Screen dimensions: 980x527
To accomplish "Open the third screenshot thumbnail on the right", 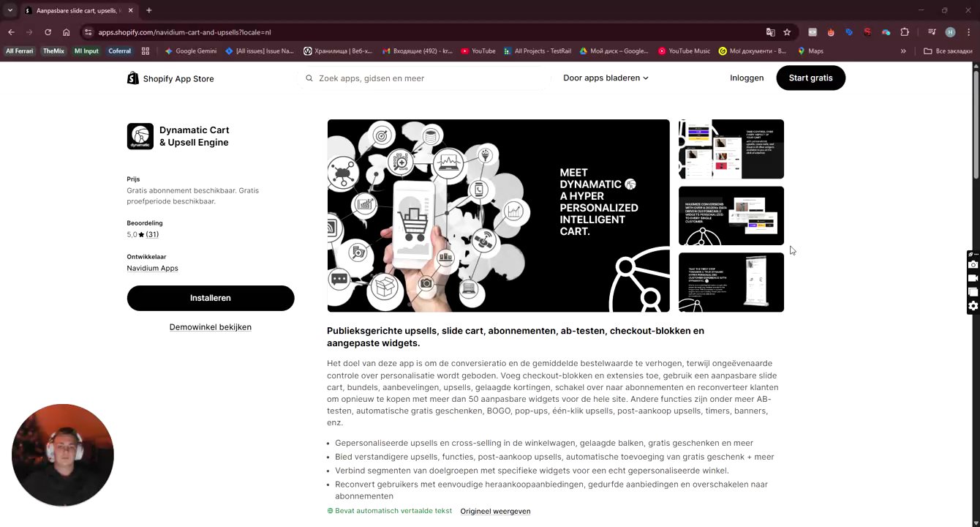I will coord(731,283).
